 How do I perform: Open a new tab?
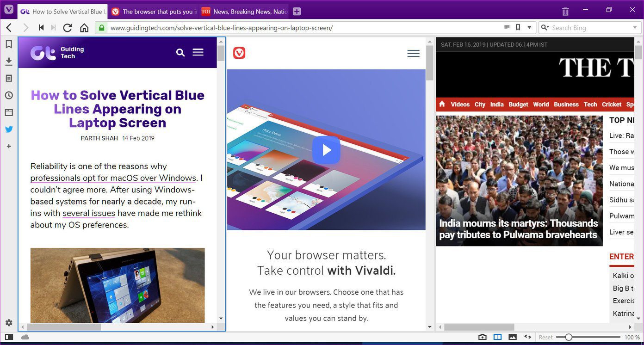[297, 12]
